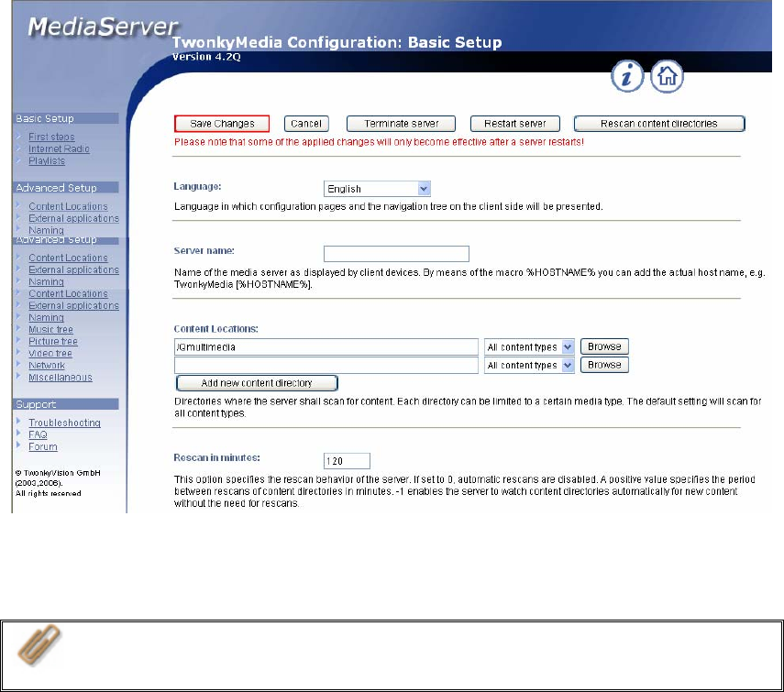The width and height of the screenshot is (784, 692).
Task: Open the Internet Radio page
Action: pyautogui.click(x=59, y=148)
